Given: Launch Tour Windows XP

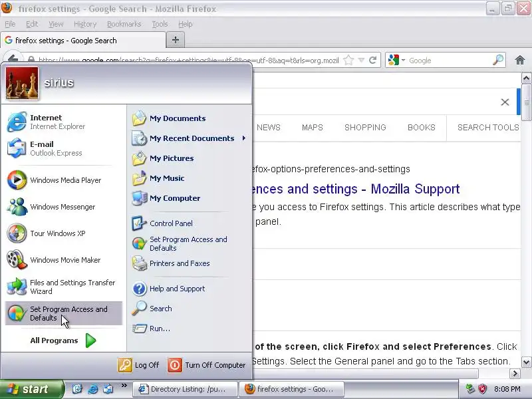Looking at the screenshot, I should [63, 233].
